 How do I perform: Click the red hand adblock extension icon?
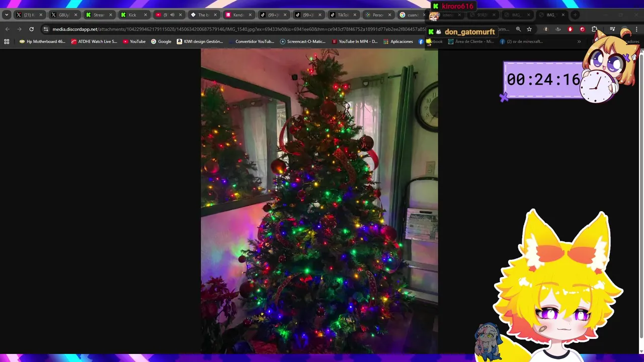point(570,29)
